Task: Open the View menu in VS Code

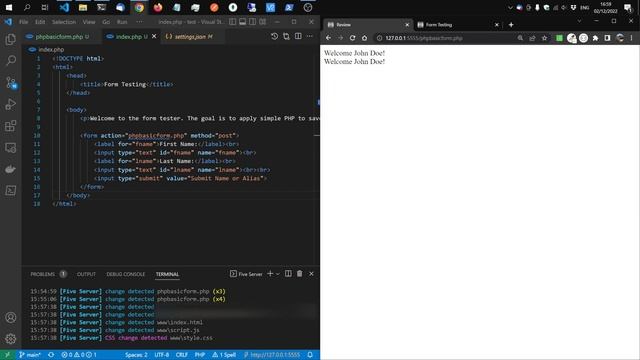Action: (89, 22)
